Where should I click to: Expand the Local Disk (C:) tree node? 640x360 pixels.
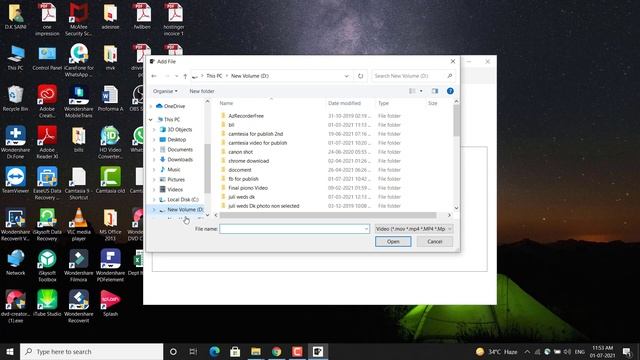point(154,200)
